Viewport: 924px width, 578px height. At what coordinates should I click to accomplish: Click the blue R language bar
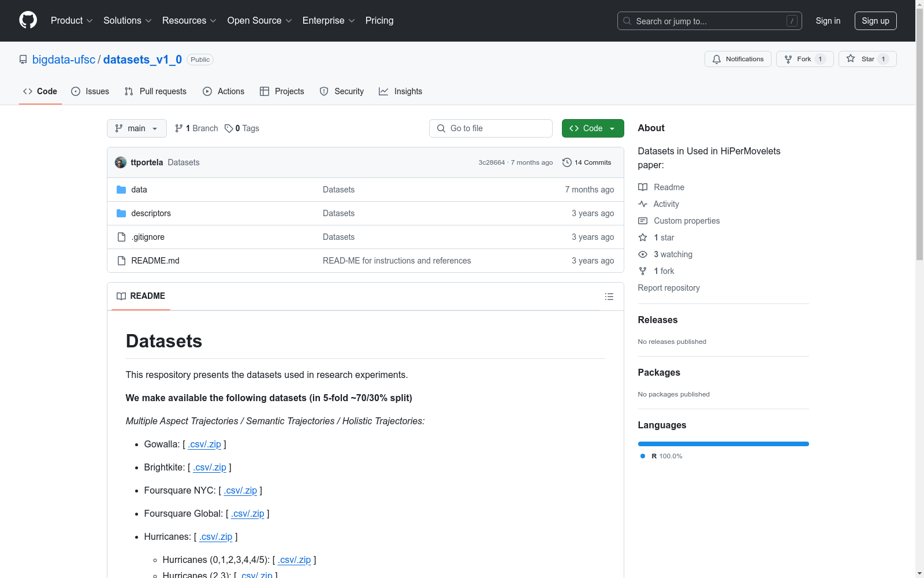pyautogui.click(x=724, y=444)
